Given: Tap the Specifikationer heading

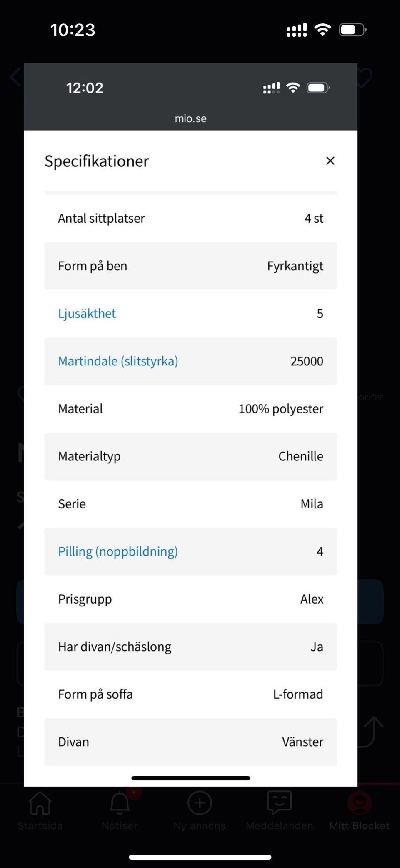Looking at the screenshot, I should tap(97, 161).
